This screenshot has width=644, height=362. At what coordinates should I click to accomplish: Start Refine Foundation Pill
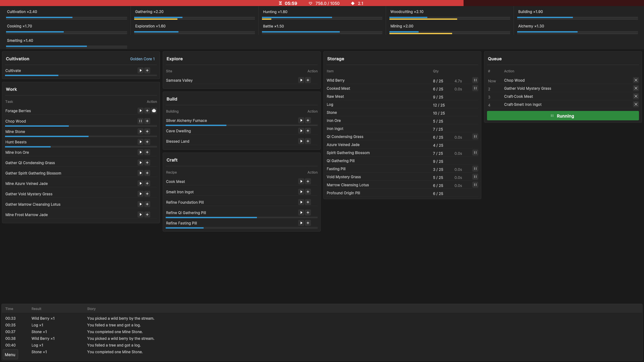click(301, 202)
